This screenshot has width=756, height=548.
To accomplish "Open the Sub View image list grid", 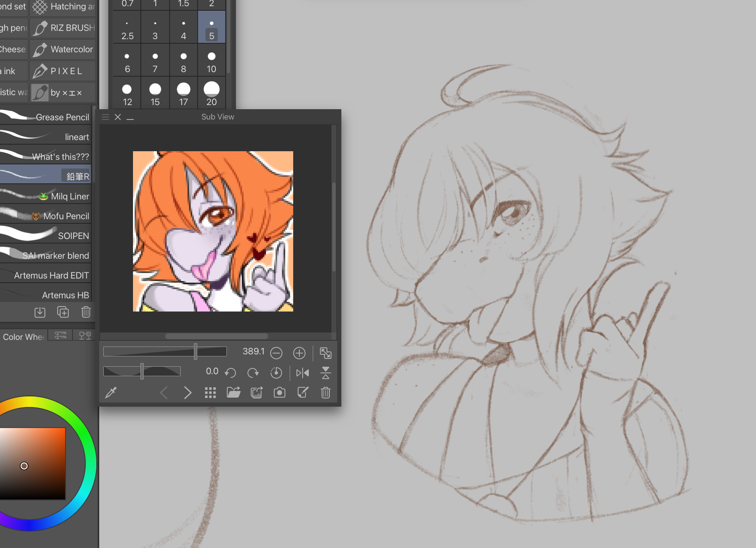I will tap(210, 393).
